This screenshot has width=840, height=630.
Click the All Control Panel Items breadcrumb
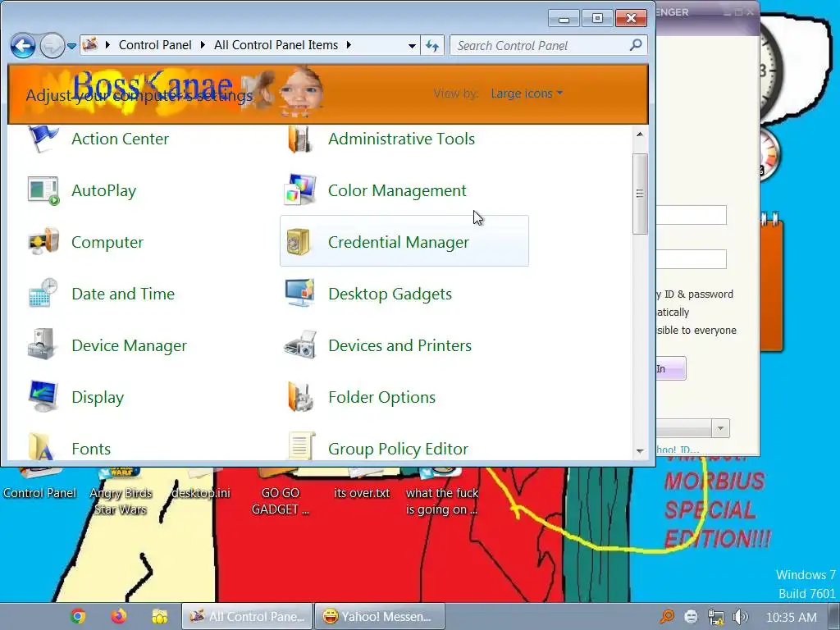[x=276, y=45]
